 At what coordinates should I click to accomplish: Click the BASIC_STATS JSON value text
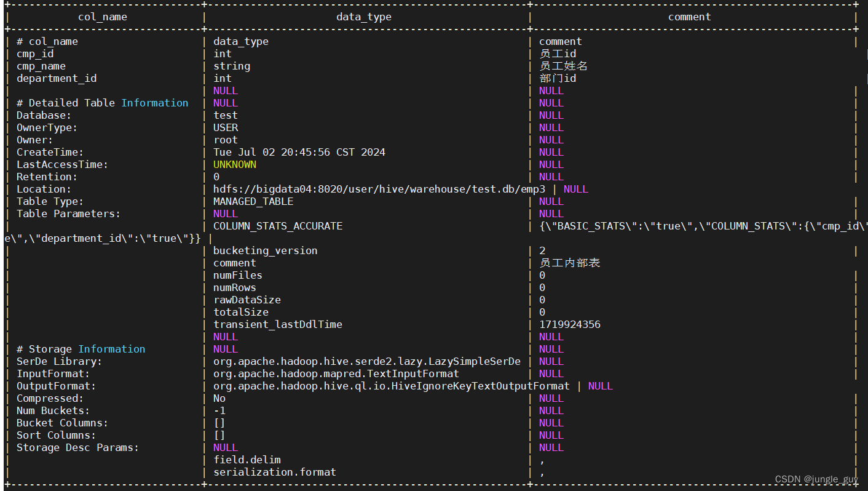(703, 226)
